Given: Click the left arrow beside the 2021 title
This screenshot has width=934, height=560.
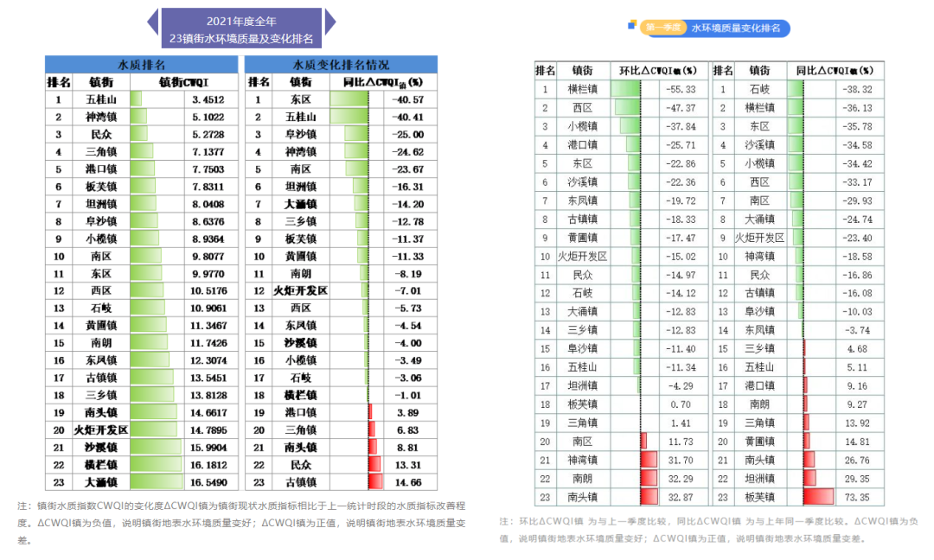Looking at the screenshot, I should pos(152,22).
